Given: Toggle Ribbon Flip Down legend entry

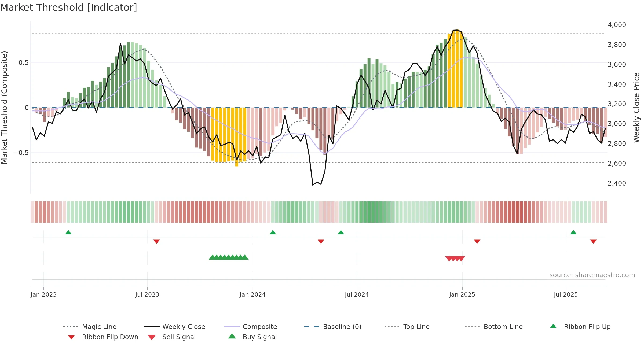Looking at the screenshot, I should click(103, 337).
